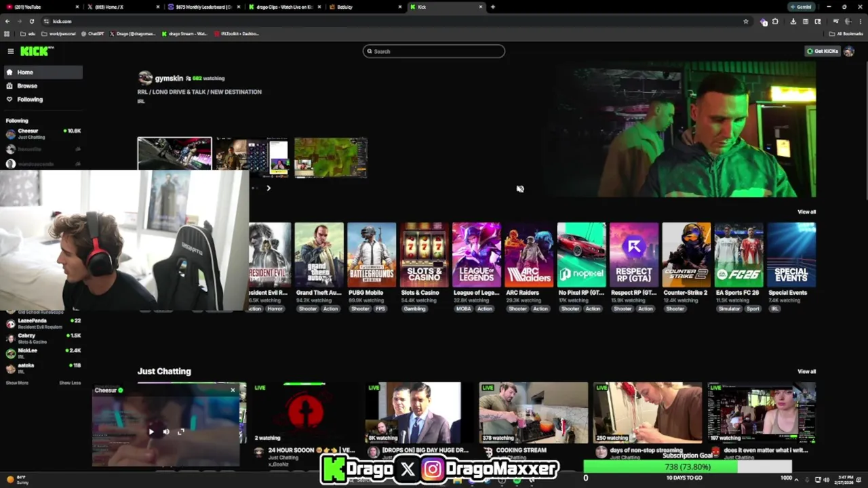
Task: Open League of Legends category card
Action: point(477,255)
